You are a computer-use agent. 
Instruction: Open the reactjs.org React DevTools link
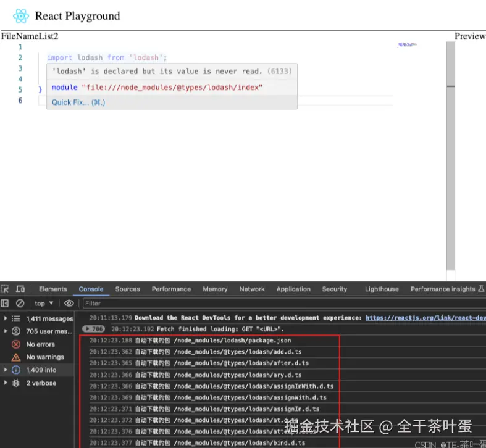425,318
